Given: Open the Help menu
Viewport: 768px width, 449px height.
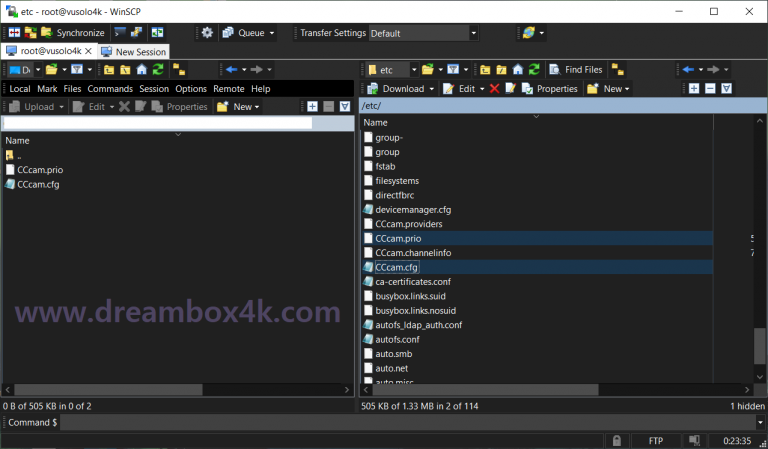Looking at the screenshot, I should [x=261, y=89].
